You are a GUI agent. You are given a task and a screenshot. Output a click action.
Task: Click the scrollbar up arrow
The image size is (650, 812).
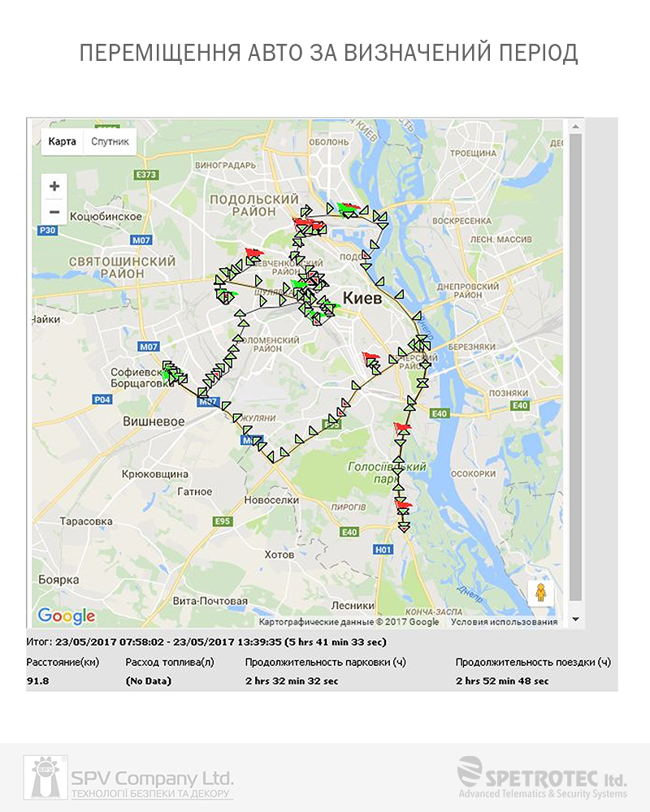pyautogui.click(x=576, y=127)
